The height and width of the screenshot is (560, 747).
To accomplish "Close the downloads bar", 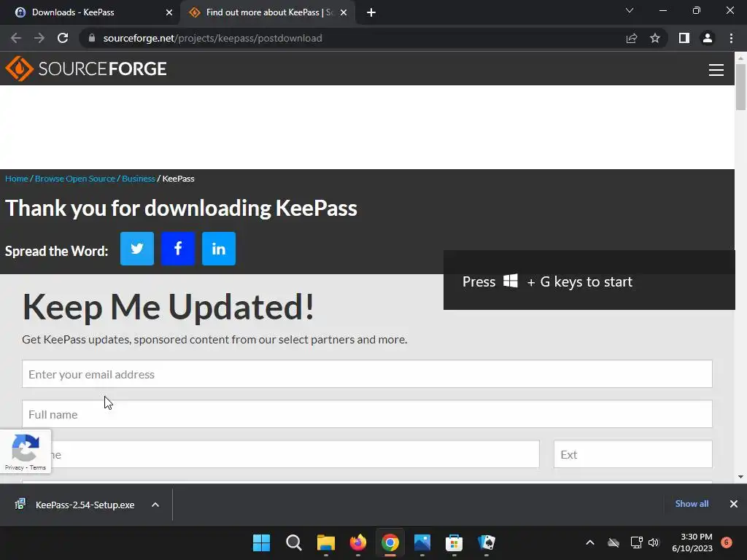I will pos(734,504).
